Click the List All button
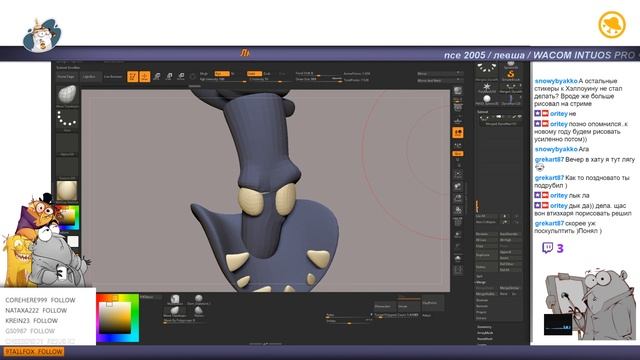This screenshot has height=360, width=640. coord(486,216)
